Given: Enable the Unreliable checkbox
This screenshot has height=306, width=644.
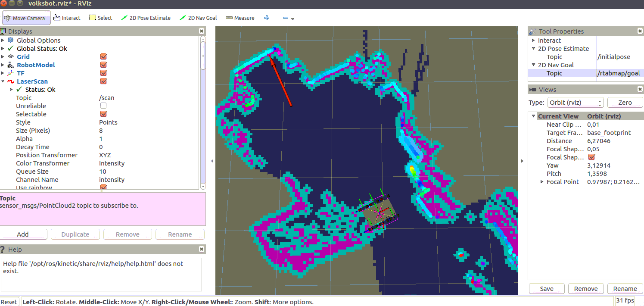Looking at the screenshot, I should point(103,106).
